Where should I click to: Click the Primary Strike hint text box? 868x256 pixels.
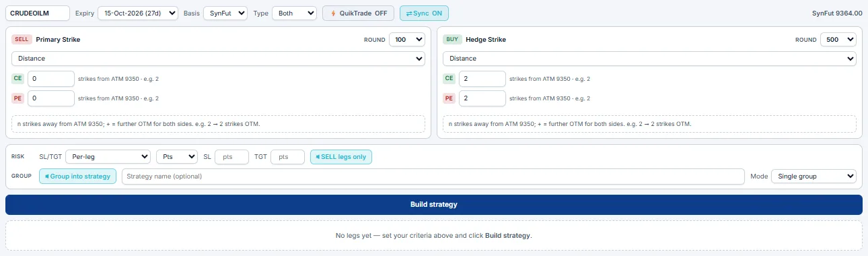point(218,124)
